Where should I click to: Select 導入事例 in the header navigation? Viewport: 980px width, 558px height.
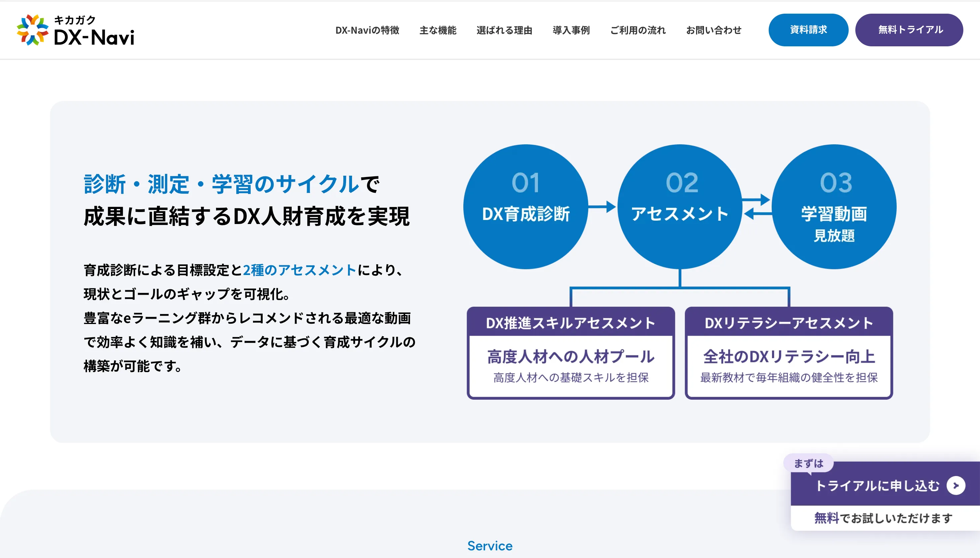pos(571,30)
